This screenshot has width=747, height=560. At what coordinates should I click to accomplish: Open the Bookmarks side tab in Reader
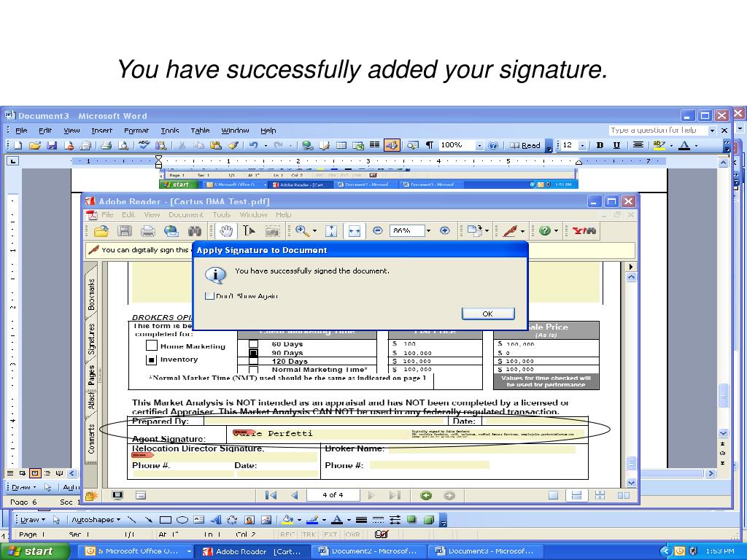[x=91, y=294]
